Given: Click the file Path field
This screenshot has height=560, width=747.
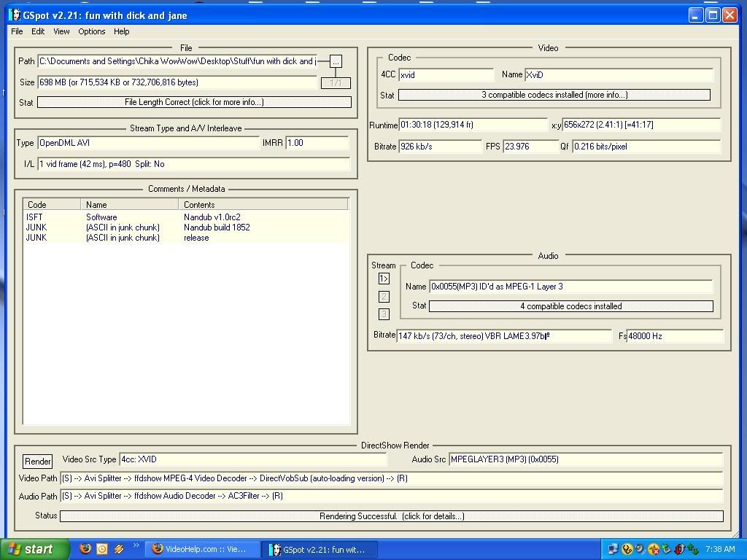Looking at the screenshot, I should (x=177, y=61).
